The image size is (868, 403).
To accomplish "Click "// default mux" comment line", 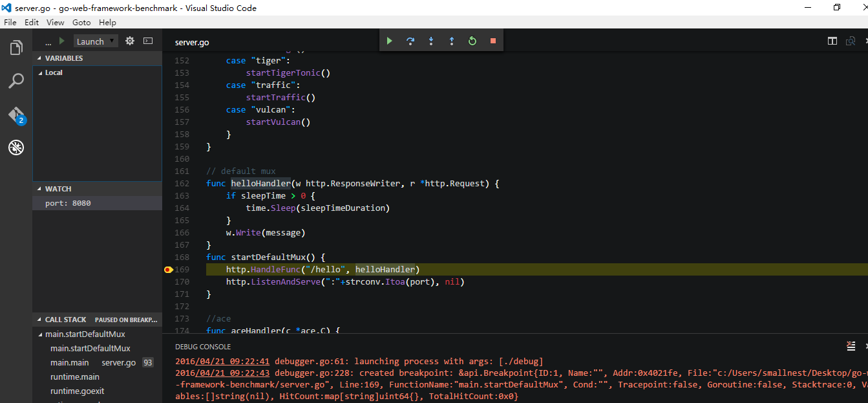I will [x=241, y=171].
